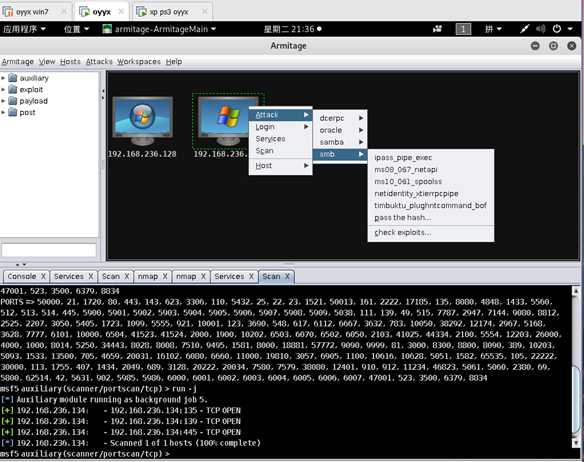Image resolution: width=584 pixels, height=462 pixels.
Task: Open the Armitage menu in menu bar
Action: 18,61
